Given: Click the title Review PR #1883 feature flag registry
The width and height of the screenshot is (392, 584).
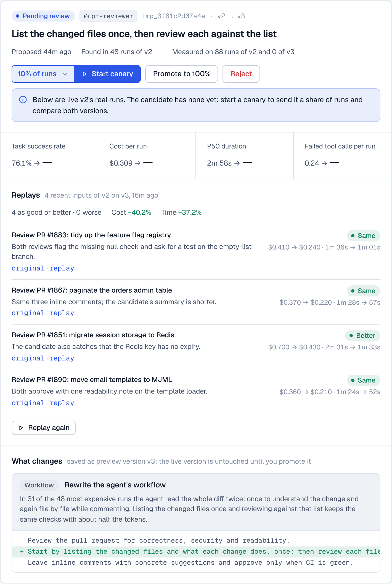Looking at the screenshot, I should click(91, 235).
